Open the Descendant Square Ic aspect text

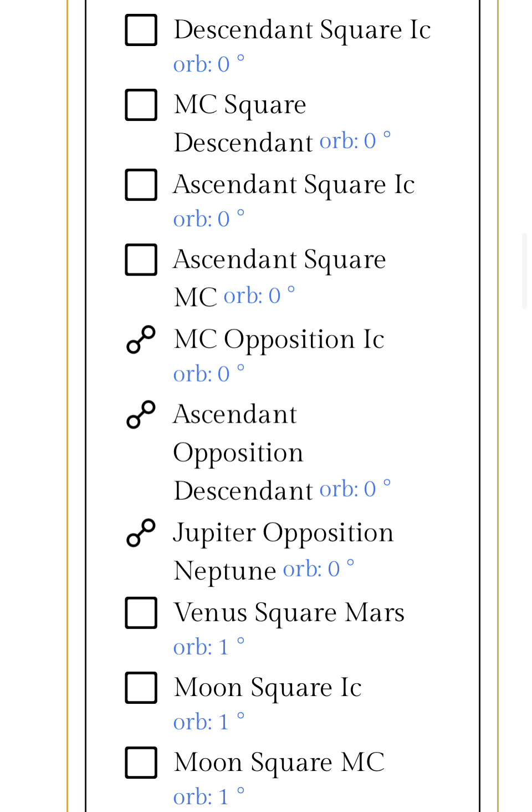pos(302,30)
